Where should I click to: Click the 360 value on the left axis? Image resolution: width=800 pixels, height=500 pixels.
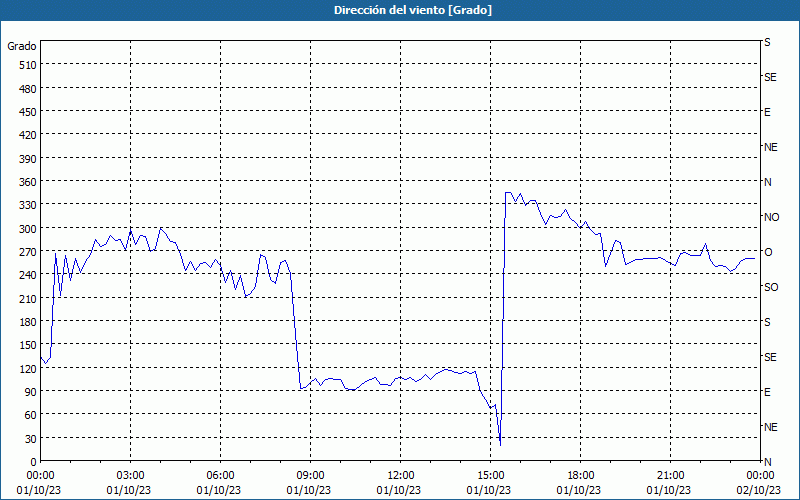pyautogui.click(x=29, y=182)
